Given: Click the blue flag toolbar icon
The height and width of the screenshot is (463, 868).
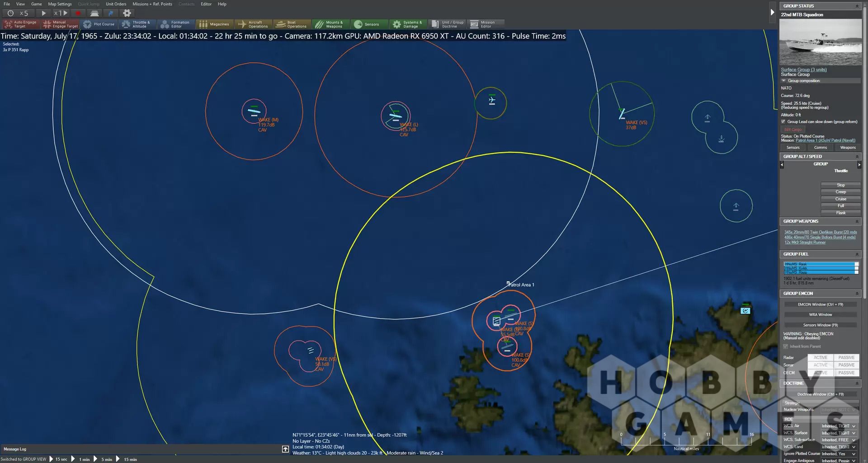Looking at the screenshot, I should point(111,13).
